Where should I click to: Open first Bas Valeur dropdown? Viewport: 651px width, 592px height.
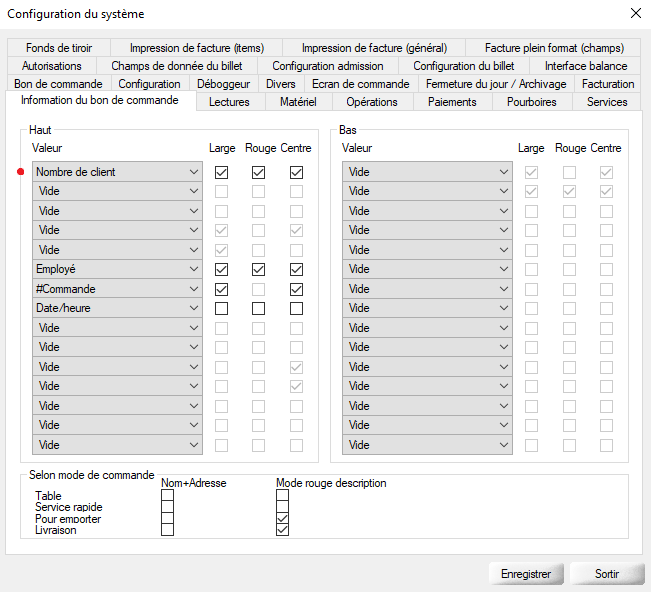(427, 172)
